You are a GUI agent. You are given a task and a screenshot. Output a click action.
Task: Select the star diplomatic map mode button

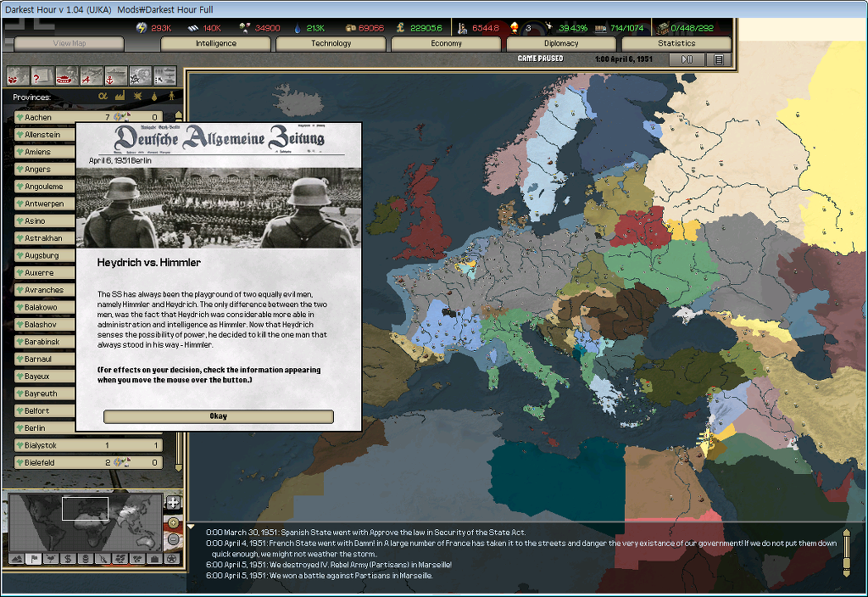tap(172, 559)
